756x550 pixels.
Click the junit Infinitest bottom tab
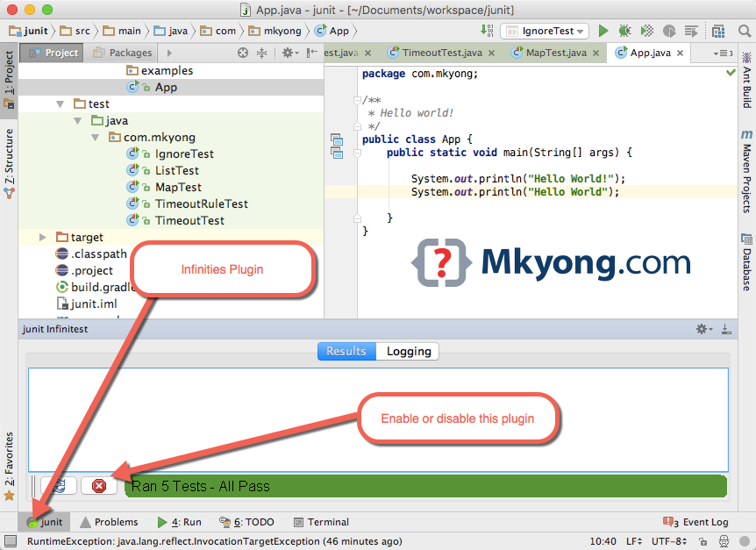45,522
